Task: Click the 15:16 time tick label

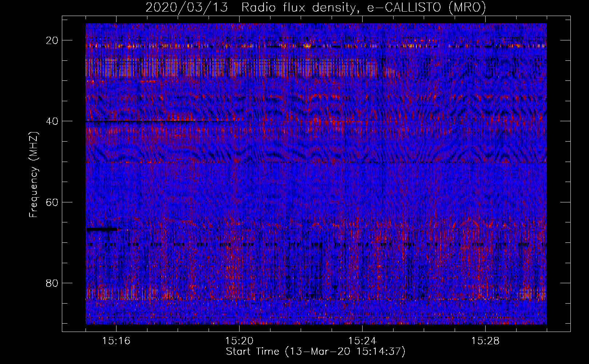Action: click(116, 341)
